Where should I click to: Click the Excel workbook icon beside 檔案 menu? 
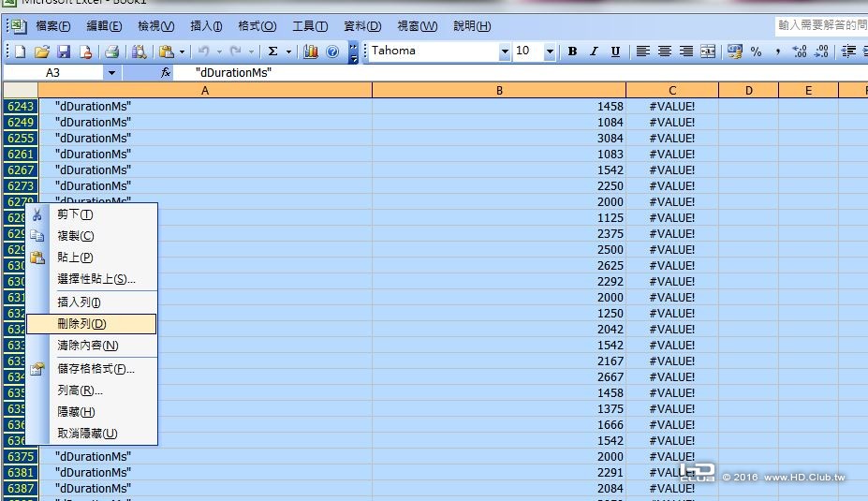19,25
